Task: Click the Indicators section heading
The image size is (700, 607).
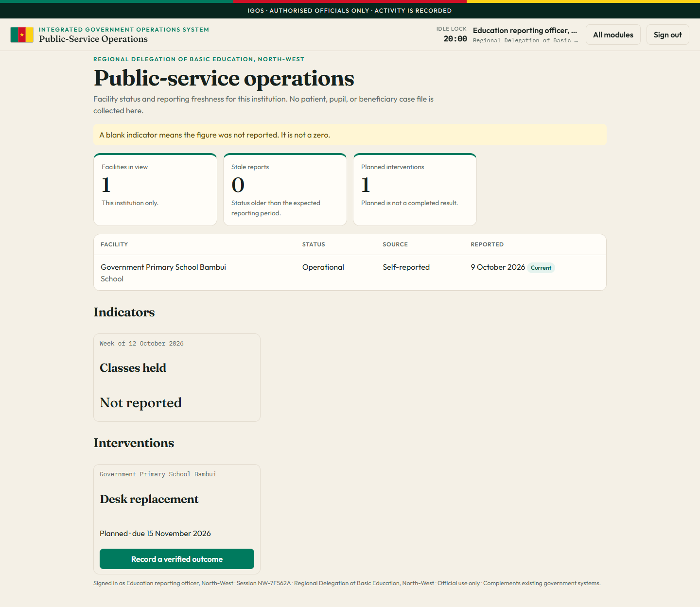Action: point(124,312)
